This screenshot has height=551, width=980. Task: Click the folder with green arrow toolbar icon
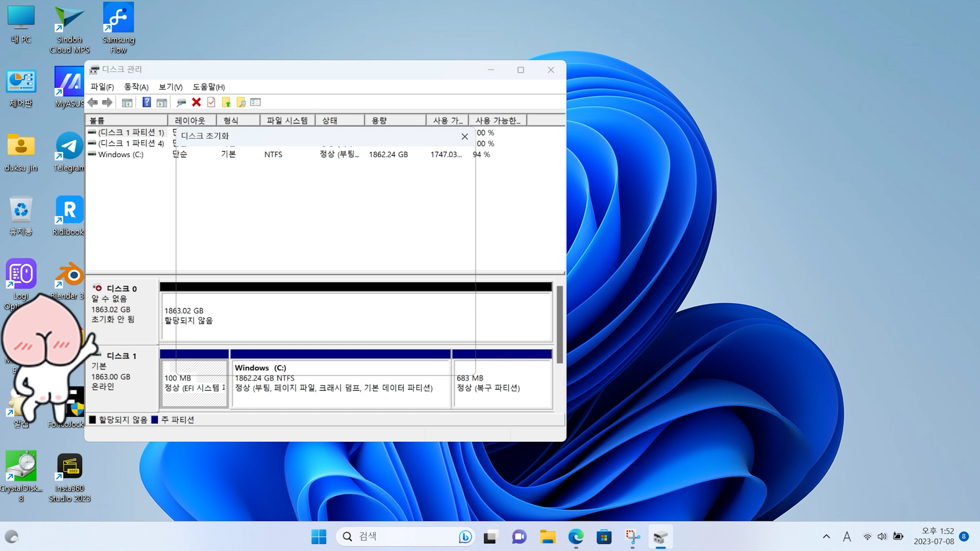click(x=226, y=102)
